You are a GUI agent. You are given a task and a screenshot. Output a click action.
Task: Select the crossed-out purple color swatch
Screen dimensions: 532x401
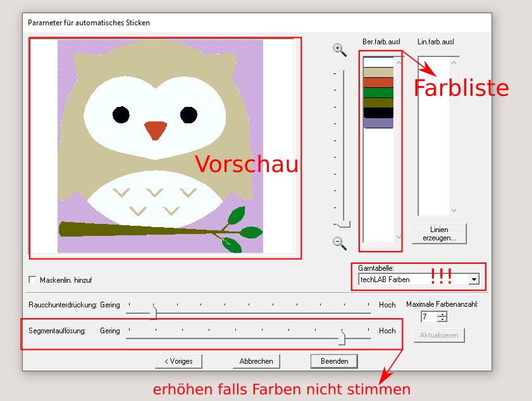pos(378,123)
